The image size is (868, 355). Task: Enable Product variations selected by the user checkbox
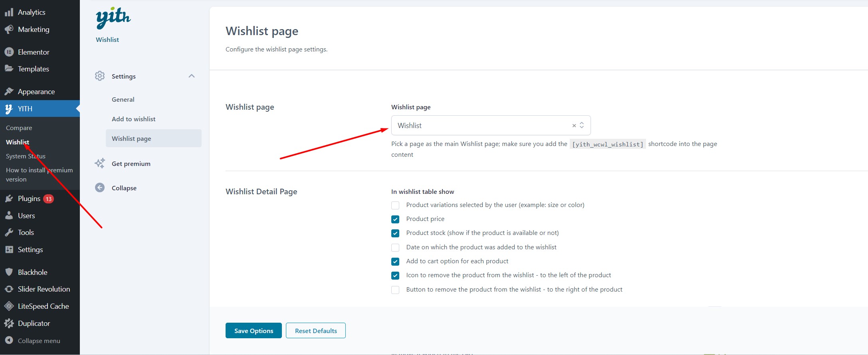click(x=395, y=205)
